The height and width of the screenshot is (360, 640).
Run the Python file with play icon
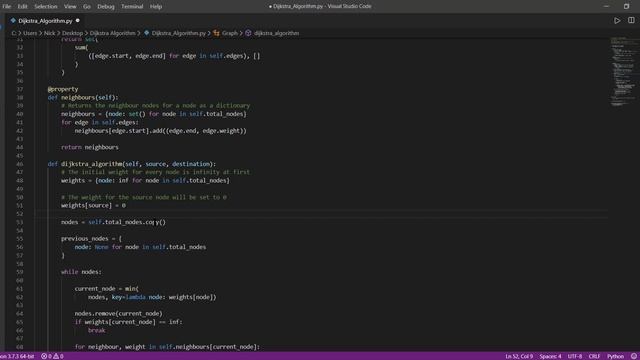point(617,20)
